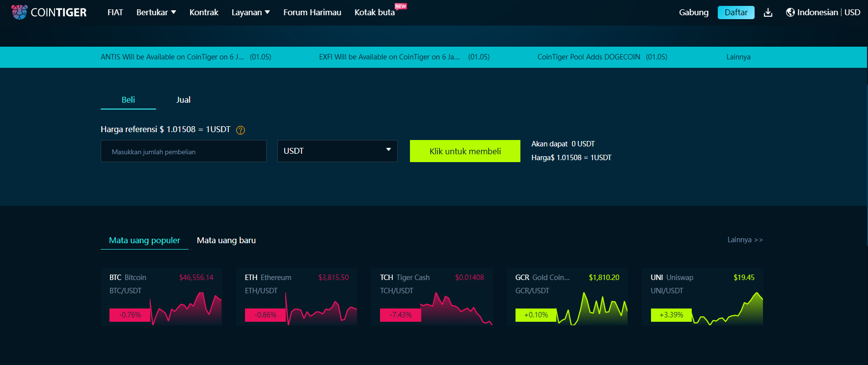
Task: Expand the Bertukar dropdown menu
Action: click(x=156, y=12)
